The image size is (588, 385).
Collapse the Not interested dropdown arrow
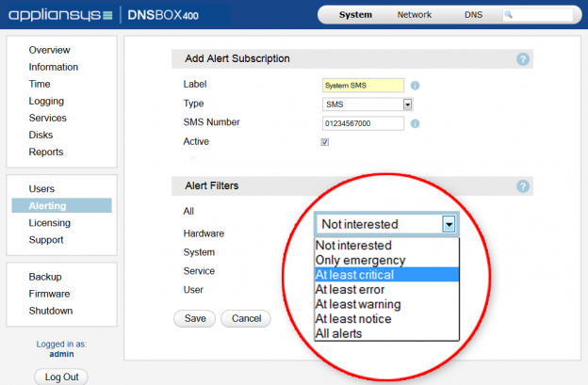449,224
